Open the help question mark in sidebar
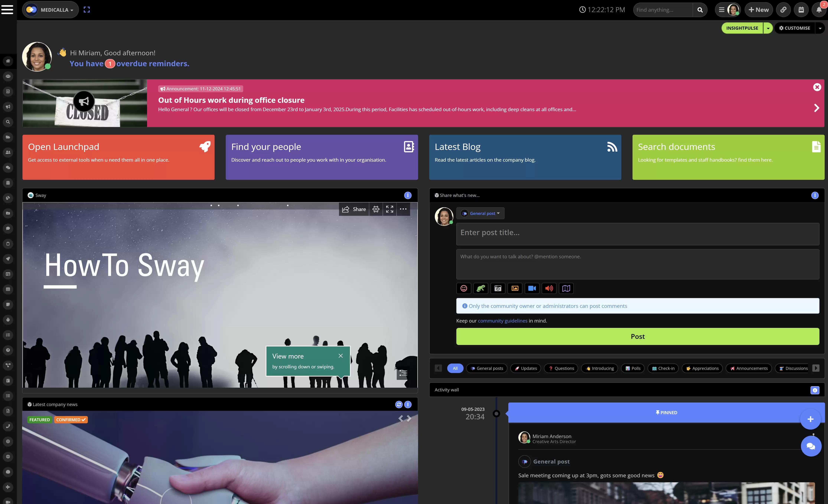828x504 pixels. 8,350
